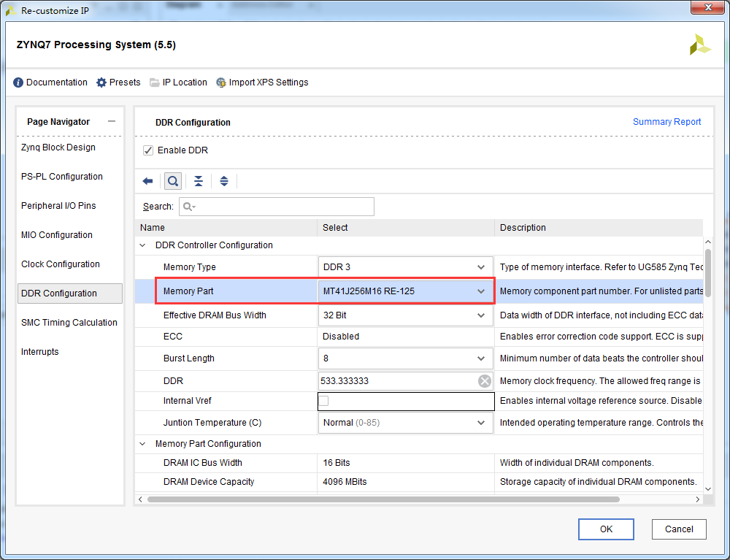The image size is (730, 560).
Task: Click the Description column header
Action: tap(599, 228)
